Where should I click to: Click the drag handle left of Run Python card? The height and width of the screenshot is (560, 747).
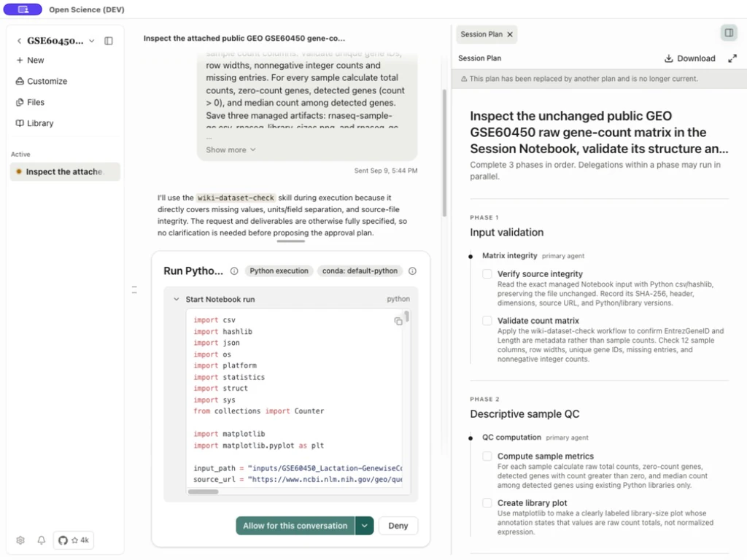(134, 289)
